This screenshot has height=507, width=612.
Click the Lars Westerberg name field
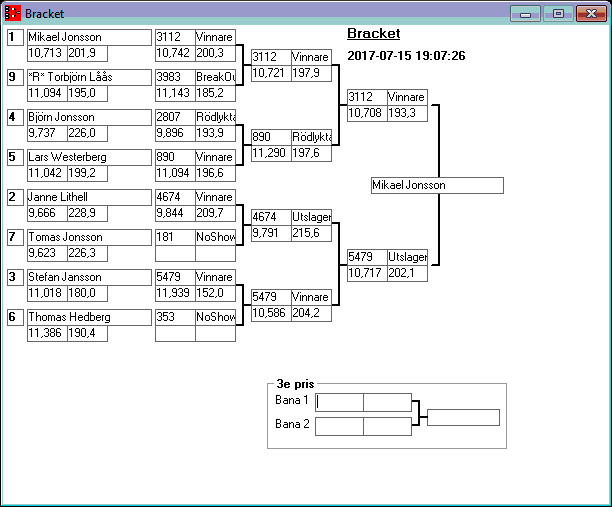[87, 157]
